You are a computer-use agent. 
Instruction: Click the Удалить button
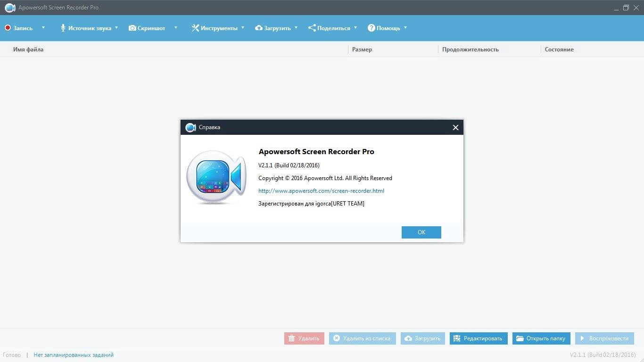[304, 338]
